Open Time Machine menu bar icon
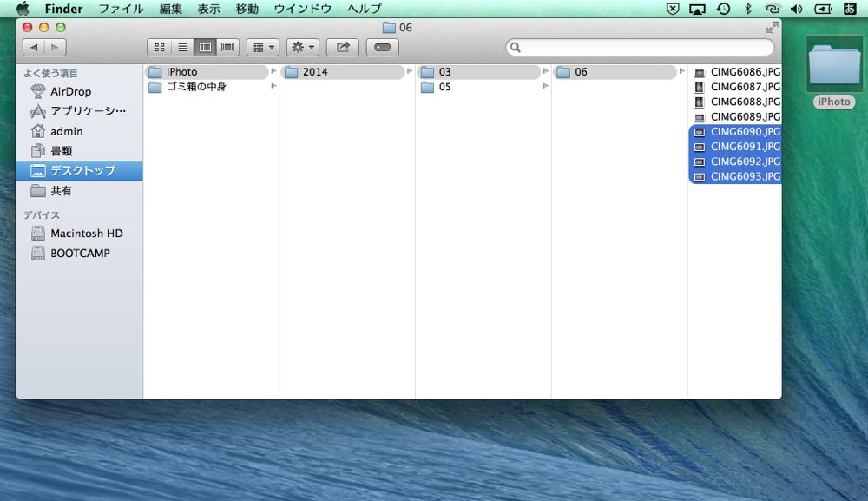 [x=723, y=9]
